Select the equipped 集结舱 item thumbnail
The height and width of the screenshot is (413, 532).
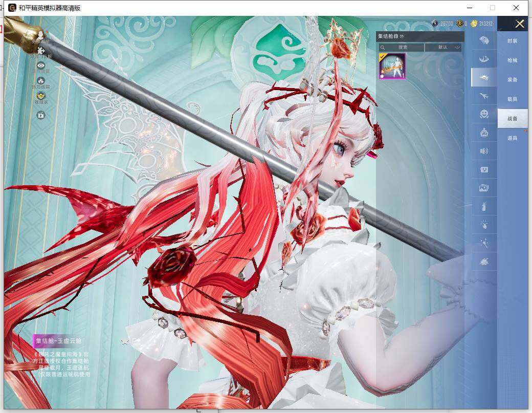(392, 66)
